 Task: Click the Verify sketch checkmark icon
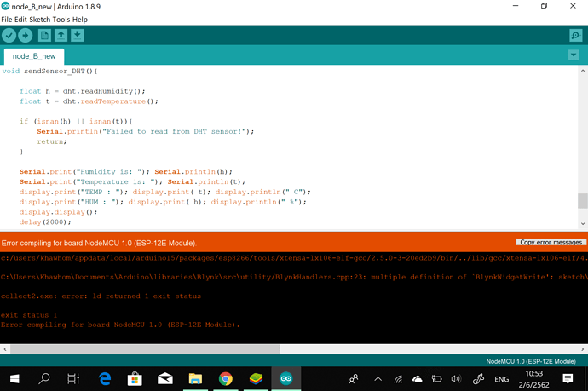[9, 36]
